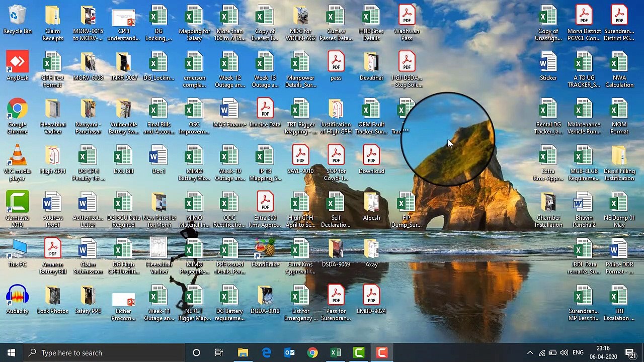
Task: Click the taskbar search box
Action: pos(105,352)
